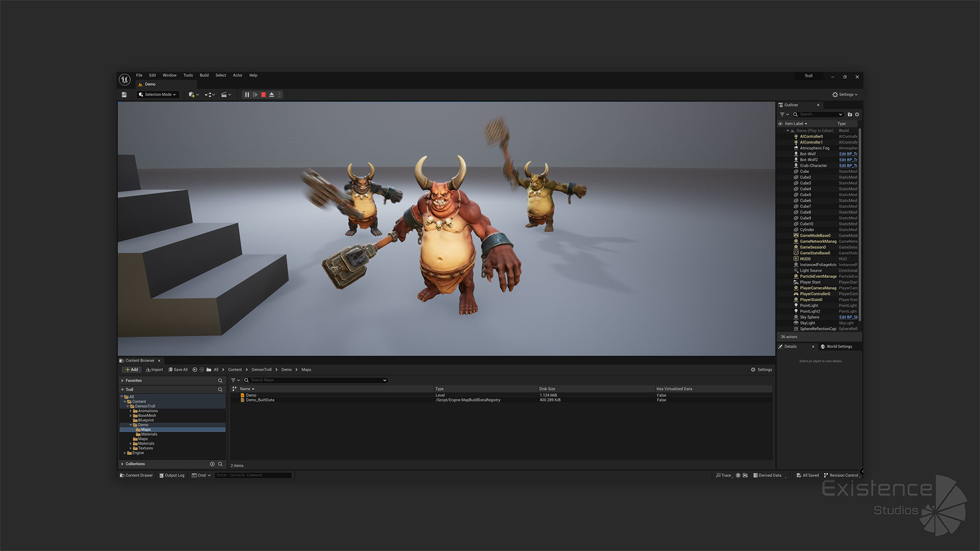Click the Import button
Screen dimensions: 980x551
155,370
